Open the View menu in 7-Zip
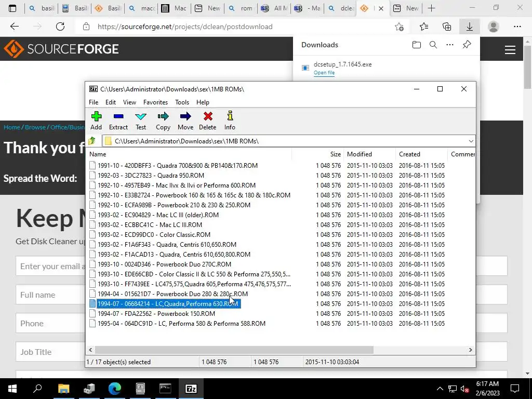This screenshot has width=532, height=399. point(129,102)
